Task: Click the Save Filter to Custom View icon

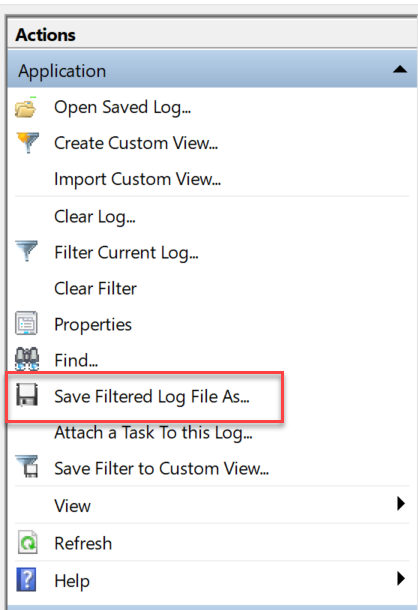Action: (28, 466)
